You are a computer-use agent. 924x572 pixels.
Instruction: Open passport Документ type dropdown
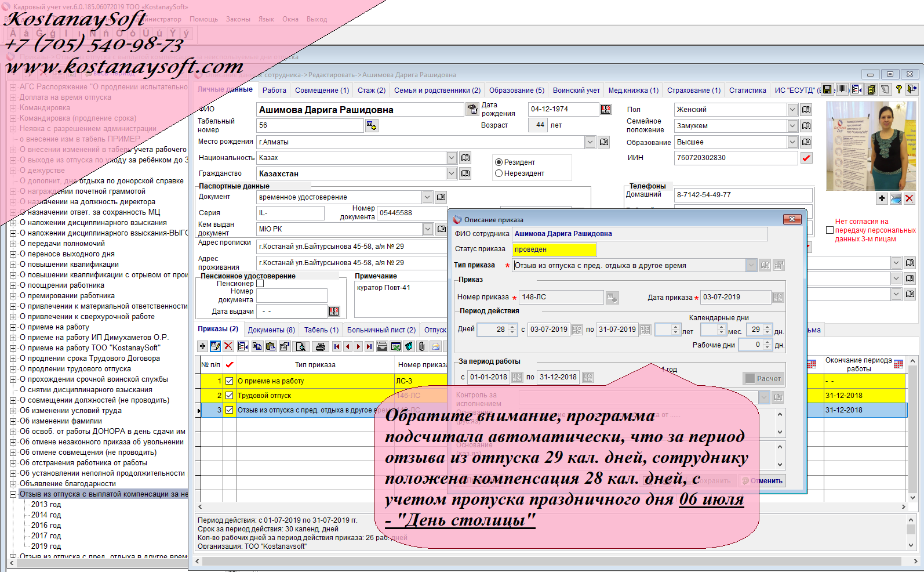(427, 197)
